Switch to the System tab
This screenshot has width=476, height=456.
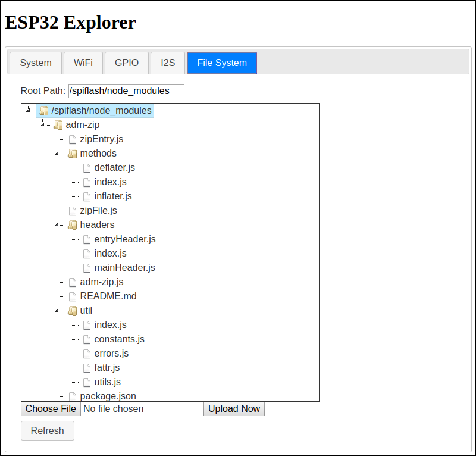point(36,63)
